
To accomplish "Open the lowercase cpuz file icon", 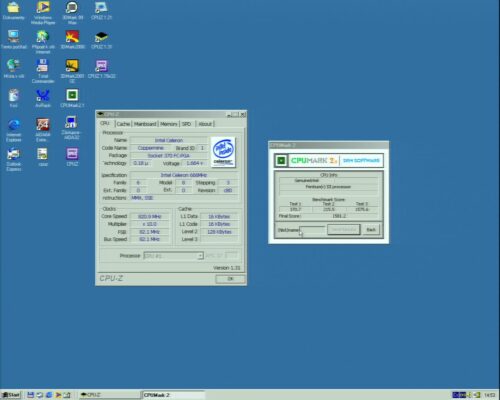I will pos(43,157).
